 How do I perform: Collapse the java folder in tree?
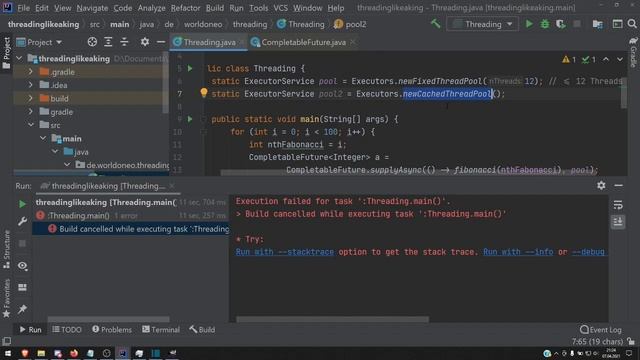(x=55, y=151)
